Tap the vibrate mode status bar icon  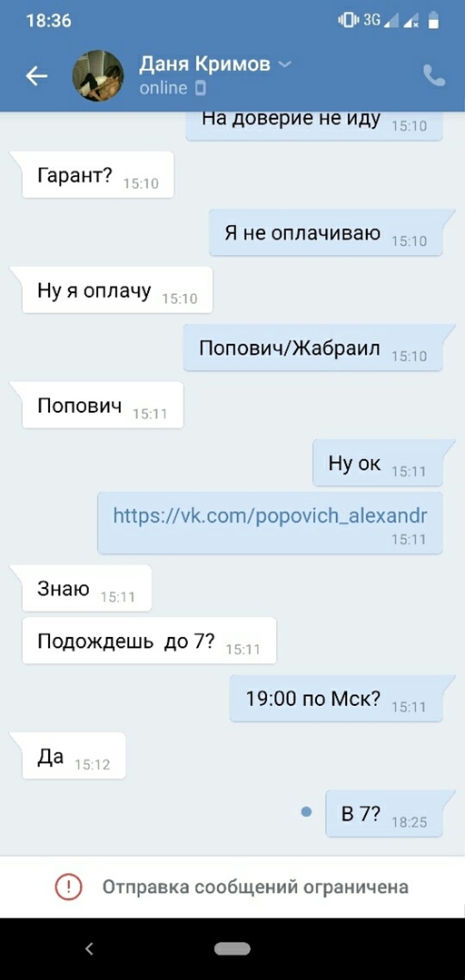pyautogui.click(x=348, y=20)
